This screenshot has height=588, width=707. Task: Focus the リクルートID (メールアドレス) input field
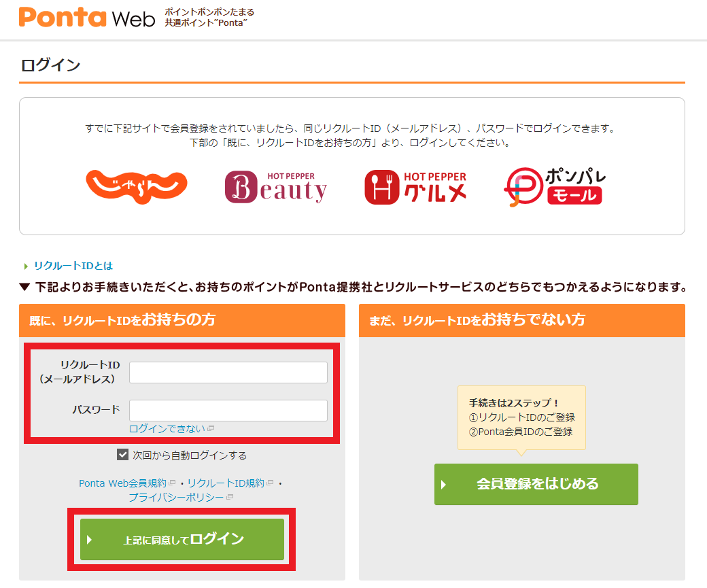[x=228, y=373]
